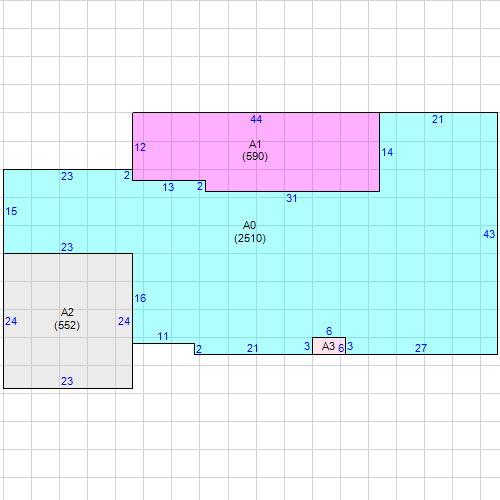Click the 12 dimension on A1's left side
Image resolution: width=500 pixels, height=500 pixels.
[x=140, y=147]
